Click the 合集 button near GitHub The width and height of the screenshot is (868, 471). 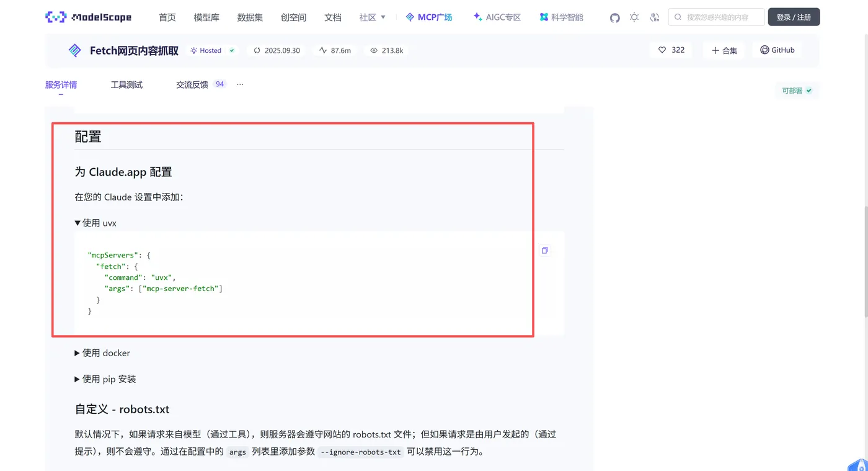click(x=724, y=50)
